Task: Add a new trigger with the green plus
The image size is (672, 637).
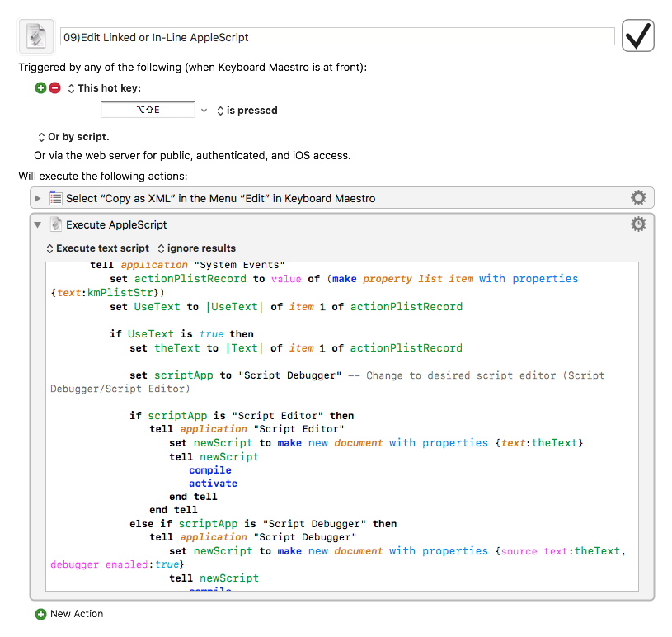Action: coord(40,88)
